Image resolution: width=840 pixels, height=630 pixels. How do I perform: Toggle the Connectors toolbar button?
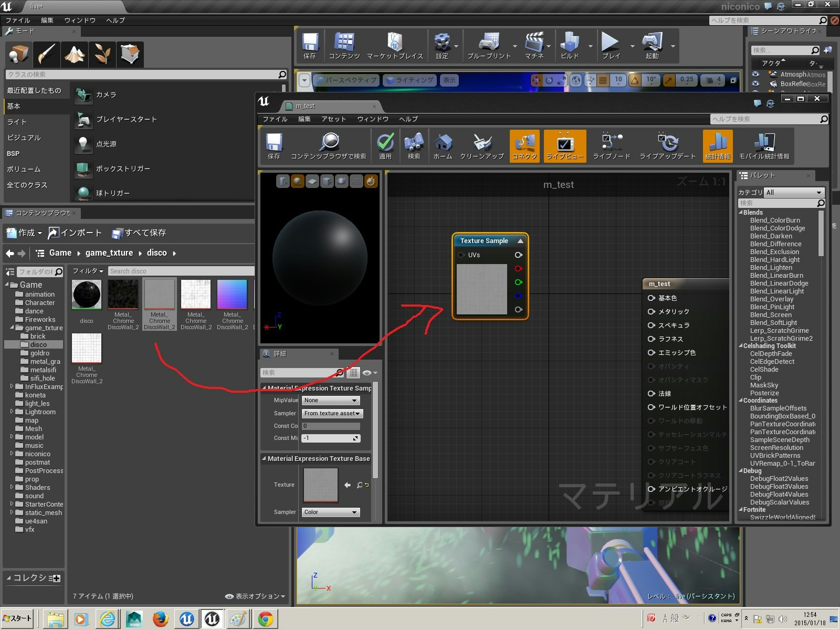[x=524, y=145]
